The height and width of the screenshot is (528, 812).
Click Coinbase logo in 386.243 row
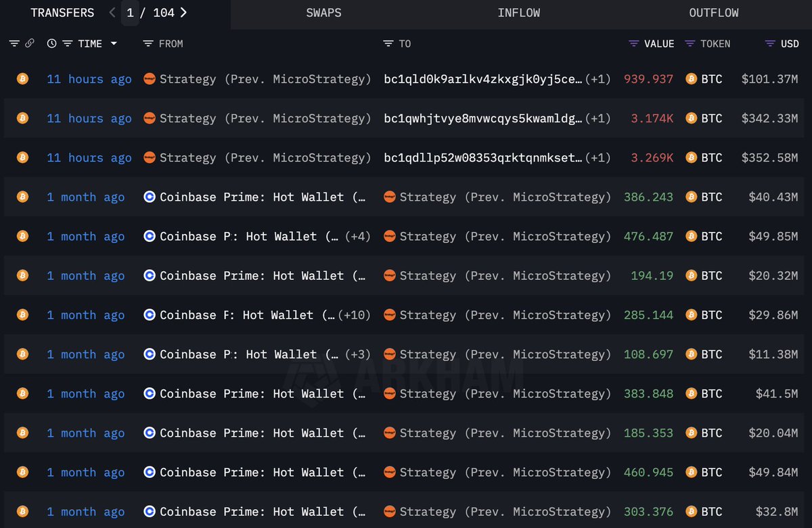coord(150,197)
